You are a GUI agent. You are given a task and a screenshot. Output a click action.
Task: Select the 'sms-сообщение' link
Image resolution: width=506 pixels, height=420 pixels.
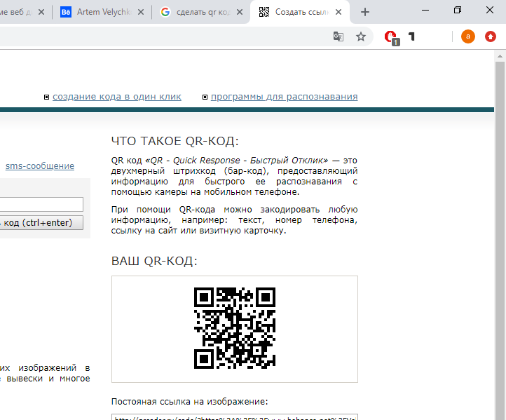[x=39, y=166]
